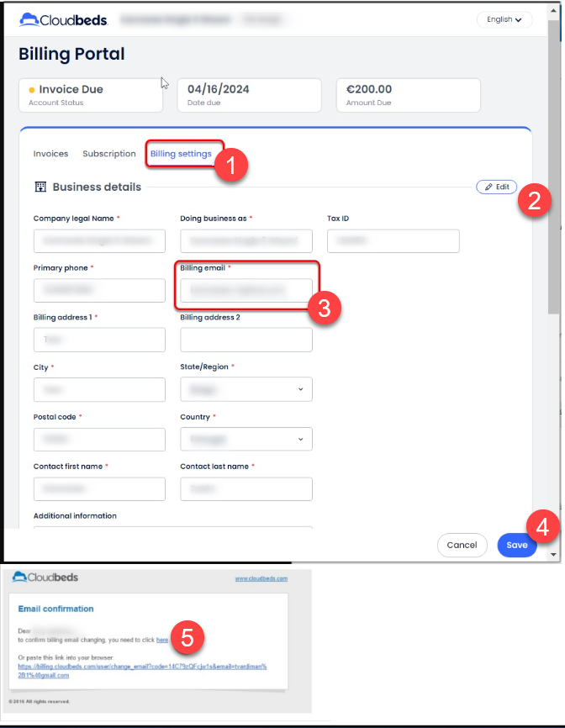Viewport: 565px width, 728px height.
Task: Click the 'here' link in the confirmation email
Action: click(162, 640)
